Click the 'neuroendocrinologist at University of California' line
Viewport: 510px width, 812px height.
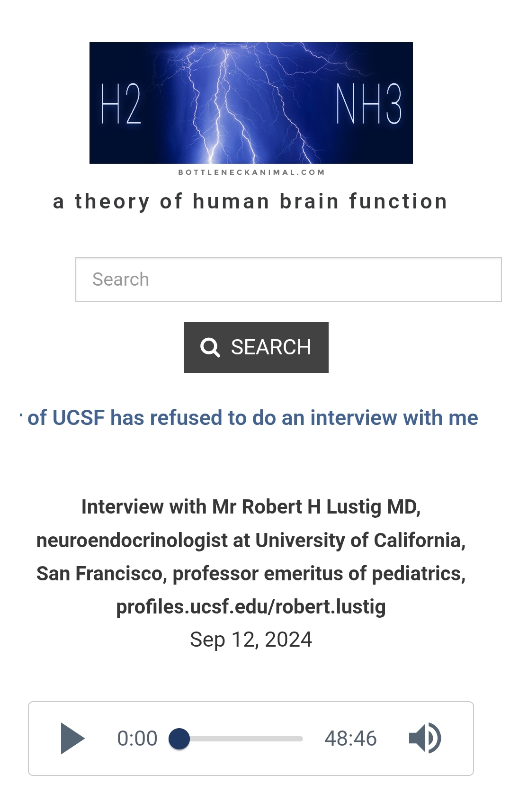click(x=251, y=541)
